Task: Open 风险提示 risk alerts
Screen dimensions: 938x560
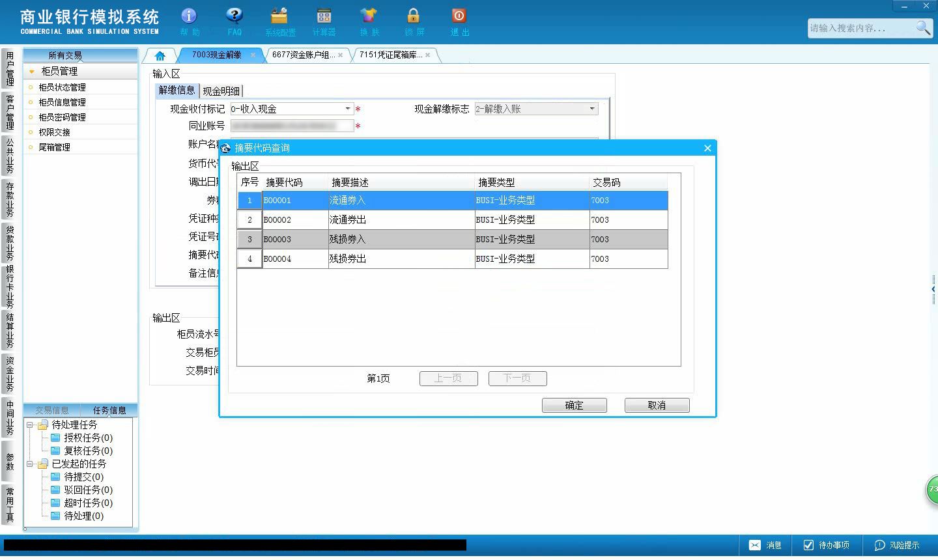Action: tap(897, 545)
